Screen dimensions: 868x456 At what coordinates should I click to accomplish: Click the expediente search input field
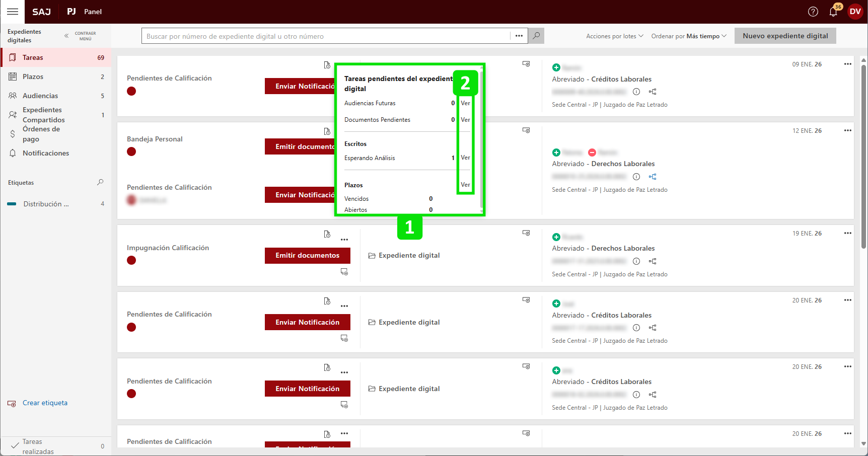pyautogui.click(x=326, y=36)
